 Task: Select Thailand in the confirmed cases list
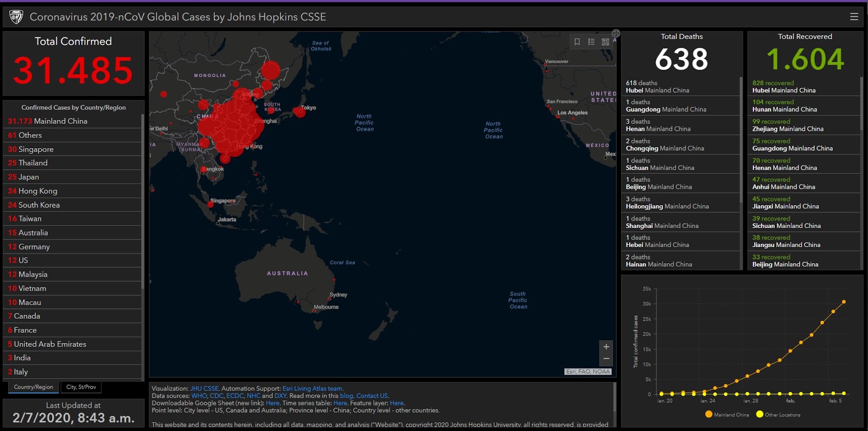pos(72,163)
